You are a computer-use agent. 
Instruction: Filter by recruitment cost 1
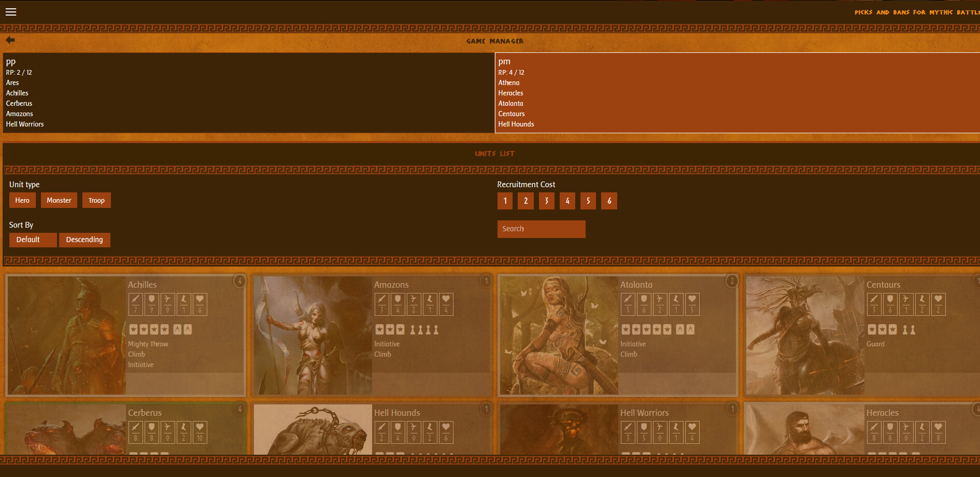pos(505,201)
